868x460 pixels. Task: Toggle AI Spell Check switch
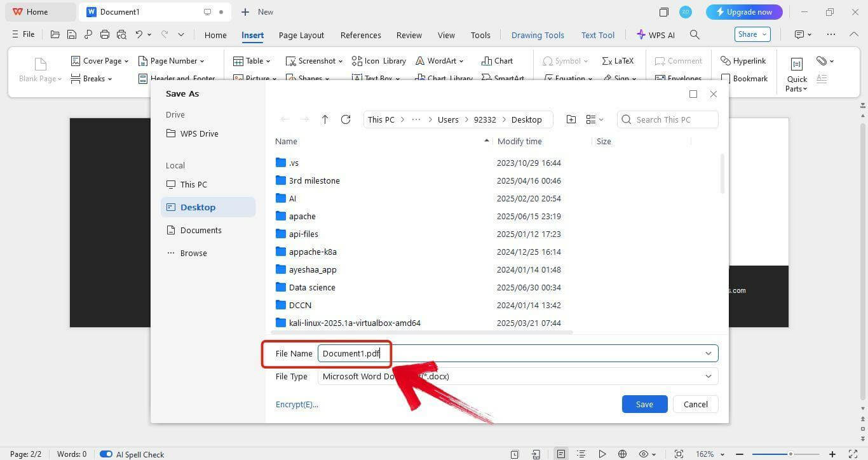coord(105,454)
